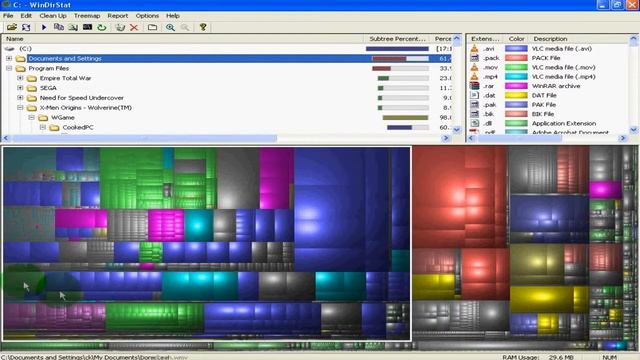
Task: Click the blue color swatch for .avi
Action: coord(516,49)
